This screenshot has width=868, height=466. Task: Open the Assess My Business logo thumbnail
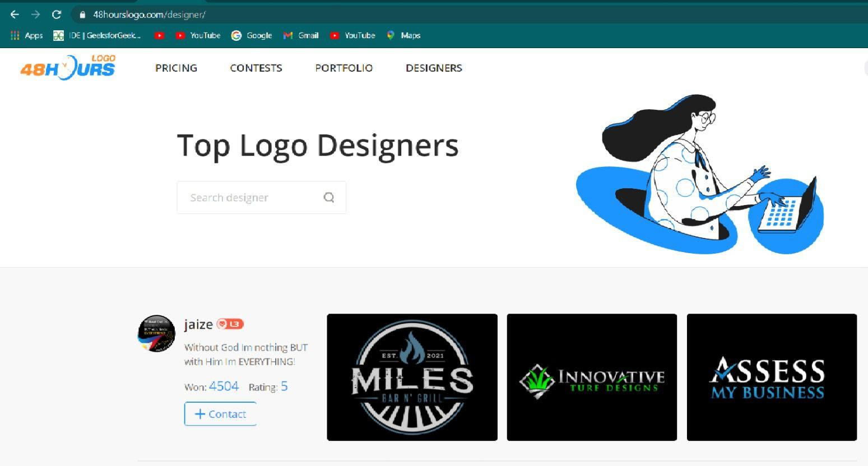coord(772,377)
